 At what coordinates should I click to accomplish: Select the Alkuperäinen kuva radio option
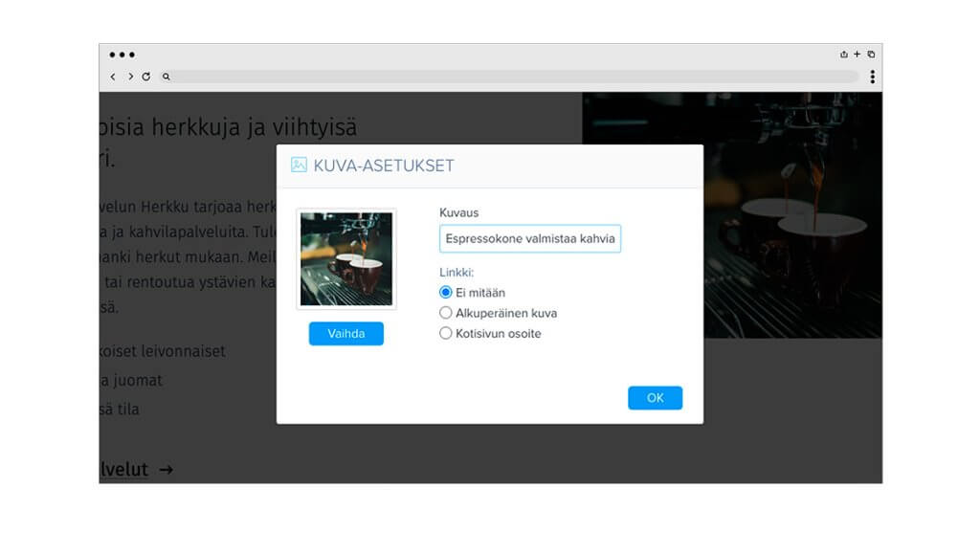446,312
